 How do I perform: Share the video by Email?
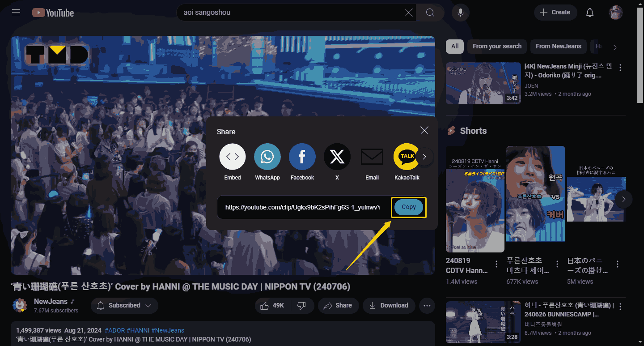(372, 162)
